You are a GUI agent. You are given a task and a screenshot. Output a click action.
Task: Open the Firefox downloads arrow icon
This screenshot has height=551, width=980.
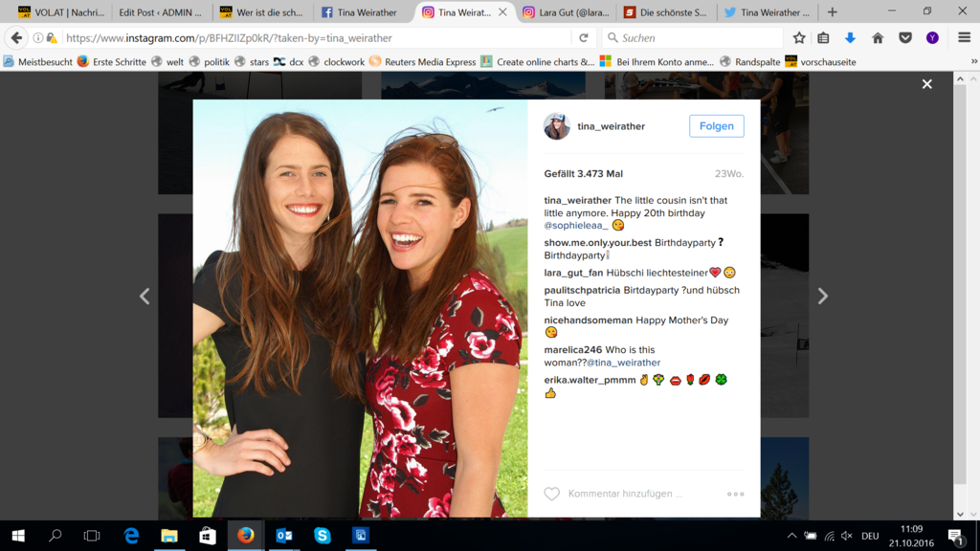[850, 38]
